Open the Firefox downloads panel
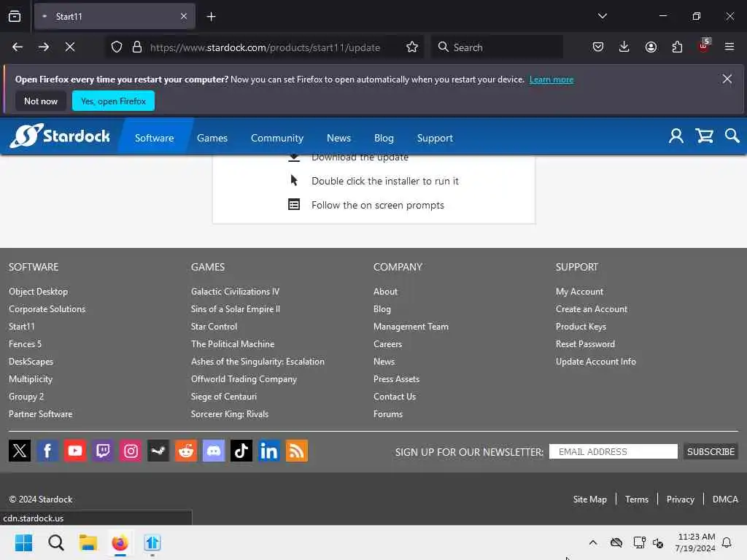 (624, 47)
